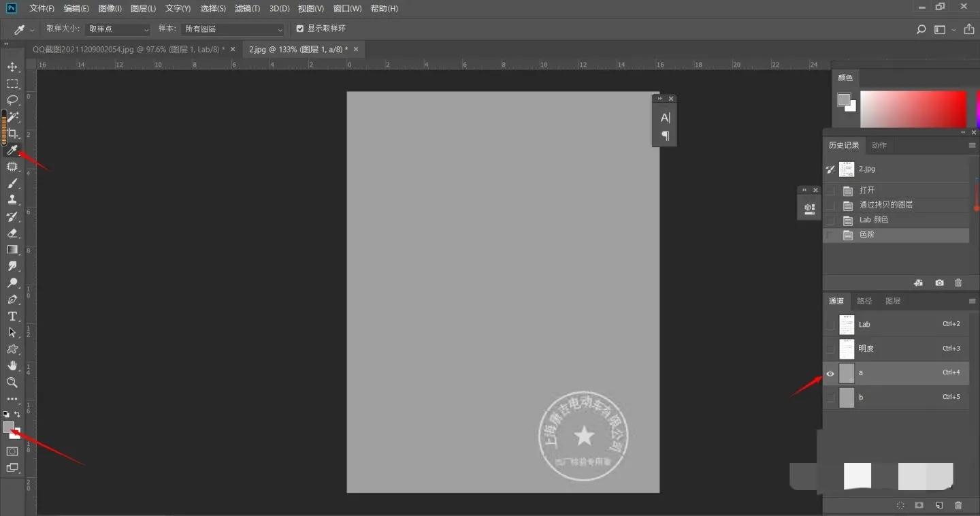Select the Eraser tool

(x=12, y=233)
